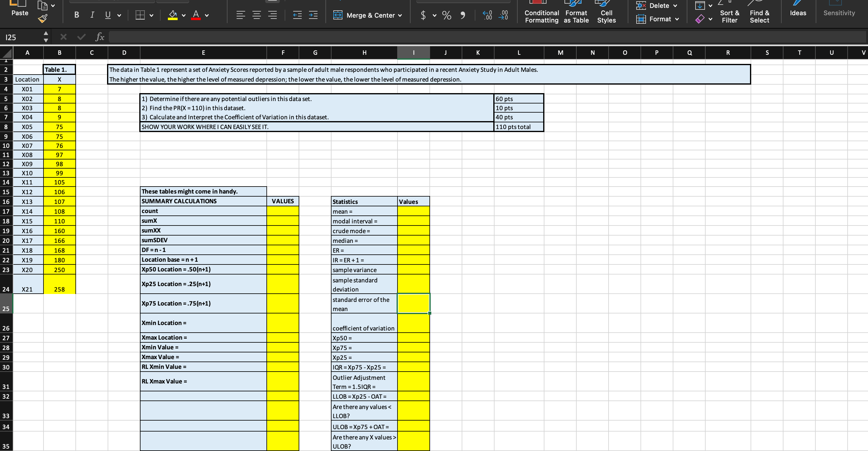868x451 pixels.
Task: Click the Align Left icon in ribbon
Action: pos(240,14)
